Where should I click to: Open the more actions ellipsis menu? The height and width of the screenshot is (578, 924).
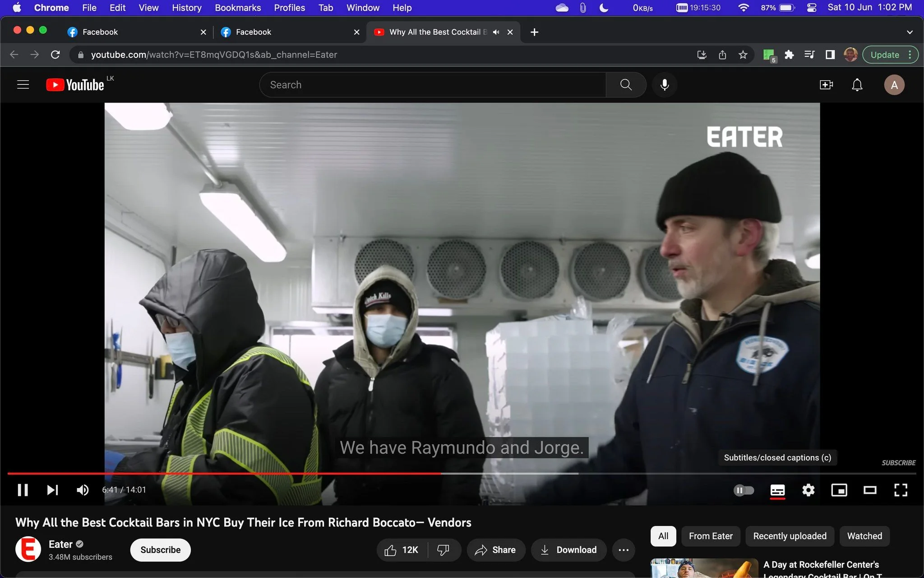(x=624, y=550)
